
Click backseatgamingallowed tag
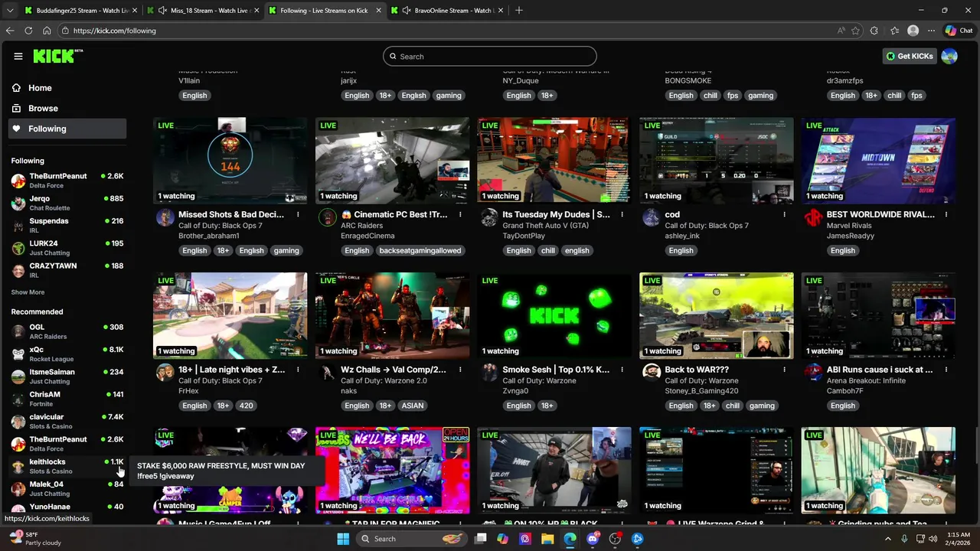pos(420,250)
